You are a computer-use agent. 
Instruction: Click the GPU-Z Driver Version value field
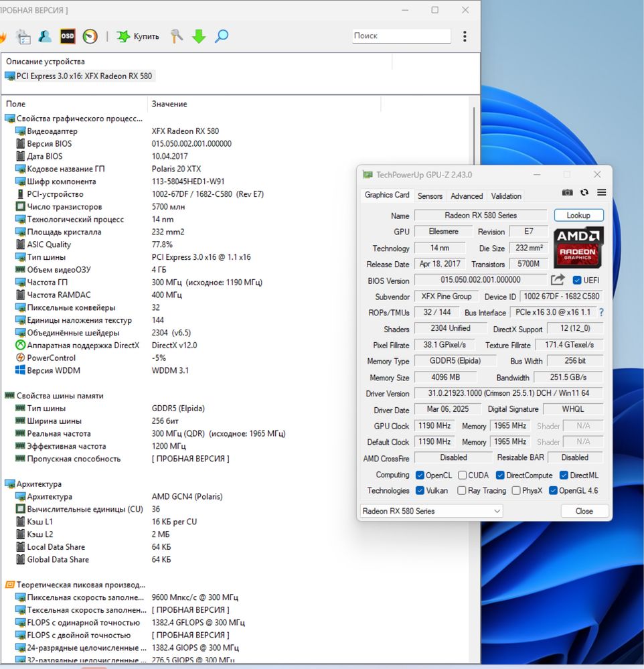pos(508,393)
